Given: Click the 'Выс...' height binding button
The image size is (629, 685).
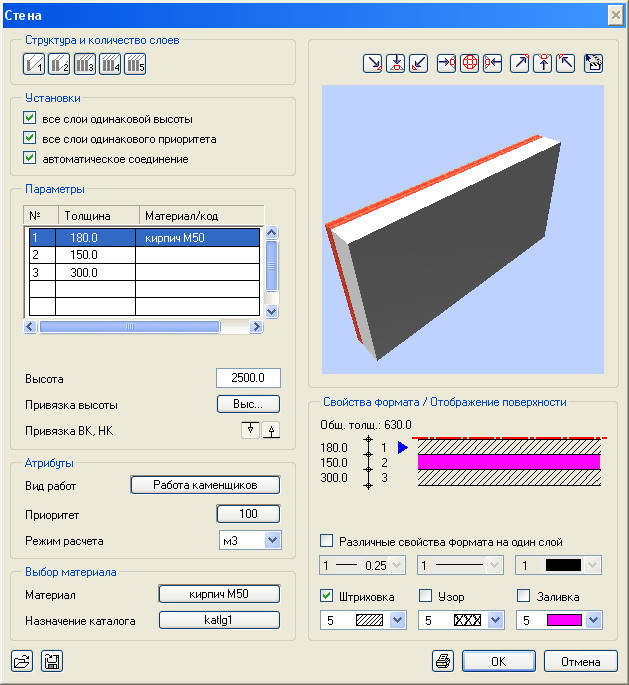Looking at the screenshot, I should pos(248,404).
